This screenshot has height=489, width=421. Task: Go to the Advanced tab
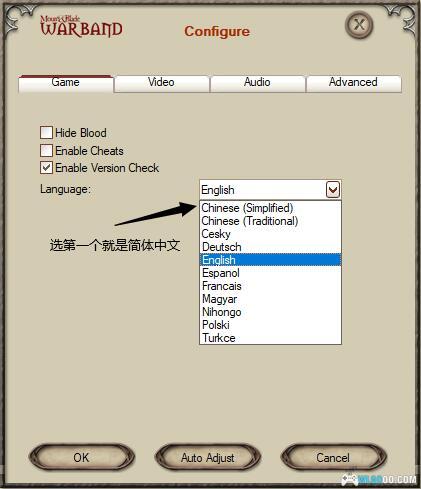click(x=354, y=83)
